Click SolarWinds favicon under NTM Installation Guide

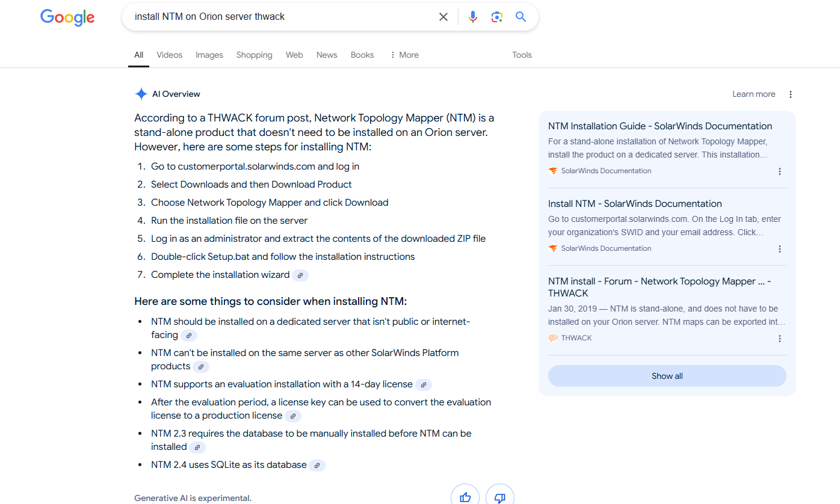(553, 171)
